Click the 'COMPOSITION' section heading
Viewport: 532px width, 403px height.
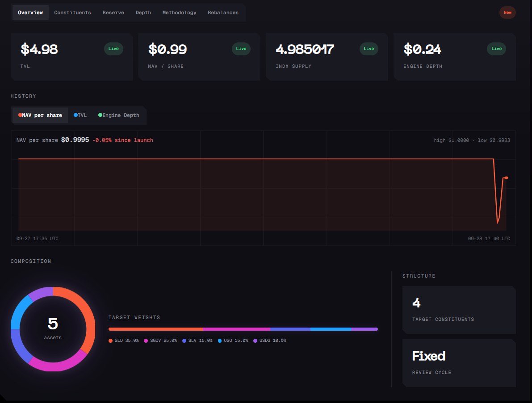(31, 262)
